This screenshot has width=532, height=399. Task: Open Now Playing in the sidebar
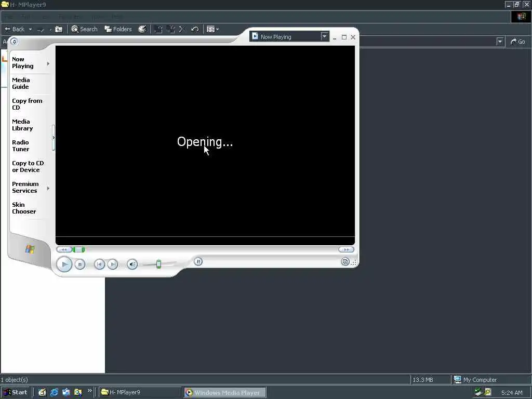23,63
